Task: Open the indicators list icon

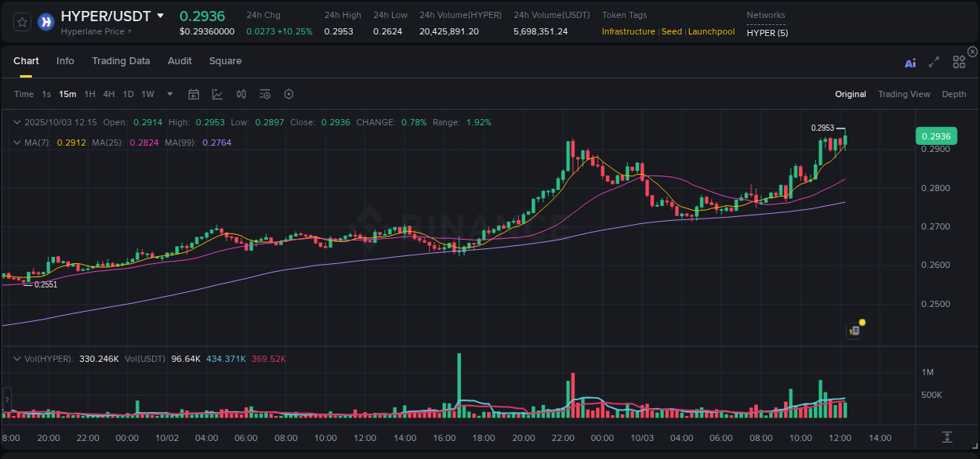Action: point(265,94)
